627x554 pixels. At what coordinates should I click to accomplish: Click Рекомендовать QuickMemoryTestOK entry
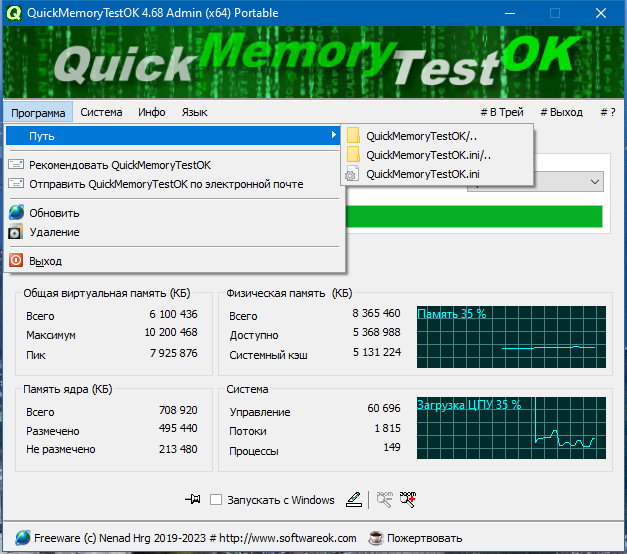pos(173,165)
